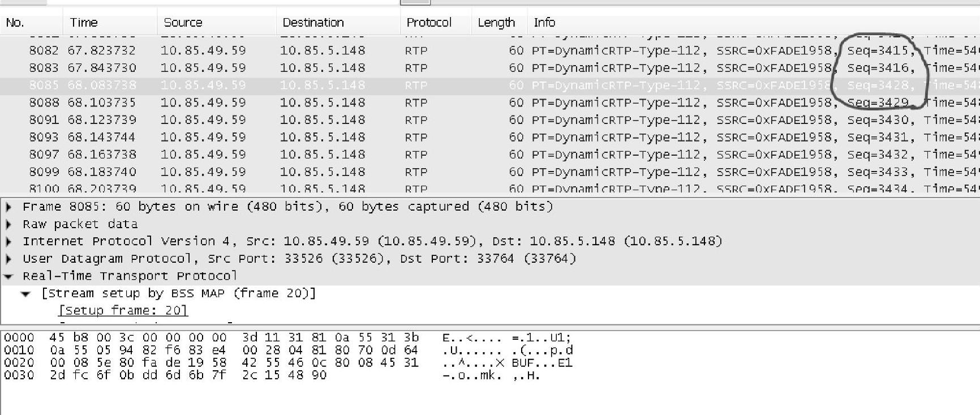Screen dimensions: 980x415
Task: Click the Length column header
Action: [x=496, y=23]
